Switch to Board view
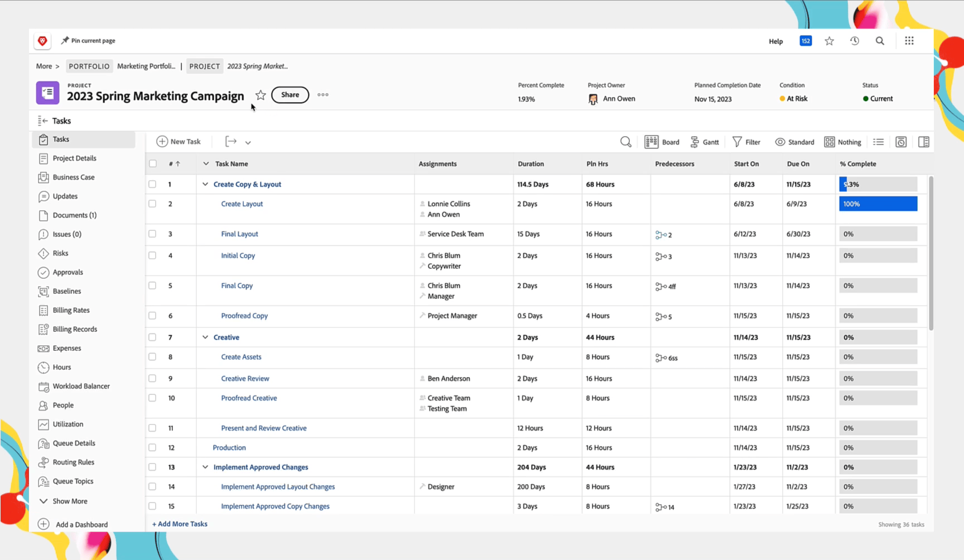964x560 pixels. tap(662, 142)
